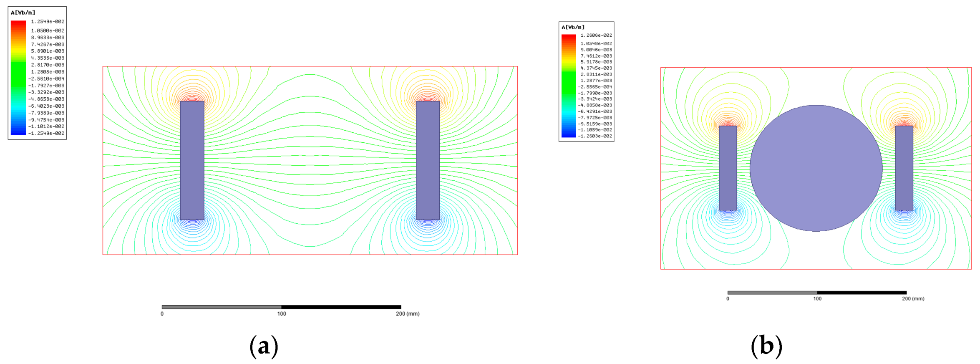Select the legend value -9.5159e-003
The height and width of the screenshot is (364, 980).
coord(595,124)
